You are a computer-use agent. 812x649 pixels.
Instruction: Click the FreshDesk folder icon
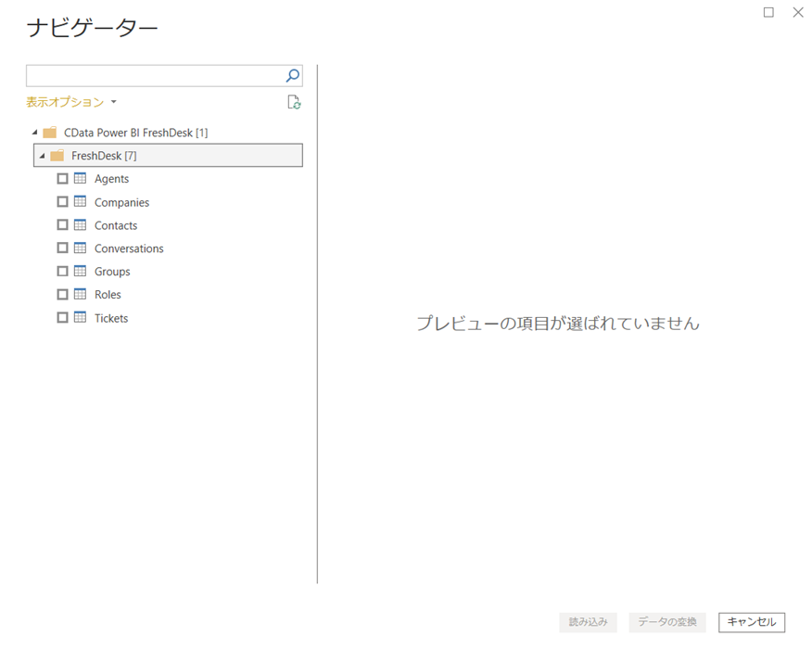[x=57, y=155]
